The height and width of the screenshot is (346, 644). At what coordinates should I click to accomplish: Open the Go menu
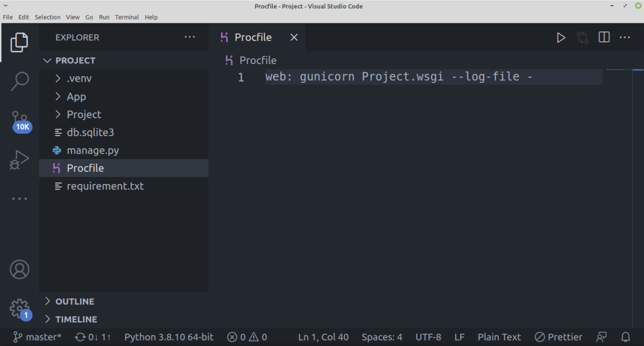click(89, 17)
